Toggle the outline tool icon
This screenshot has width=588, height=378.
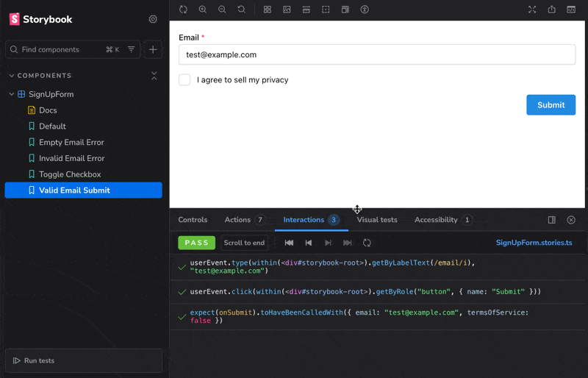coord(326,10)
